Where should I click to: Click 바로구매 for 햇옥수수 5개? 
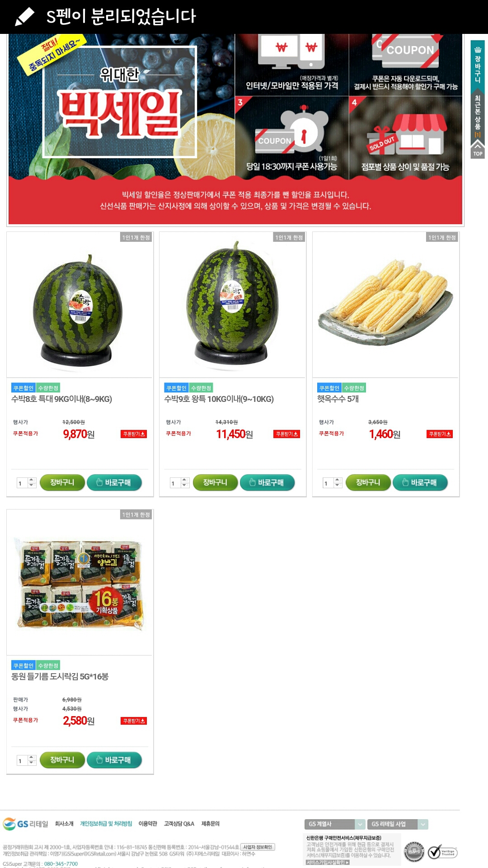(x=420, y=482)
